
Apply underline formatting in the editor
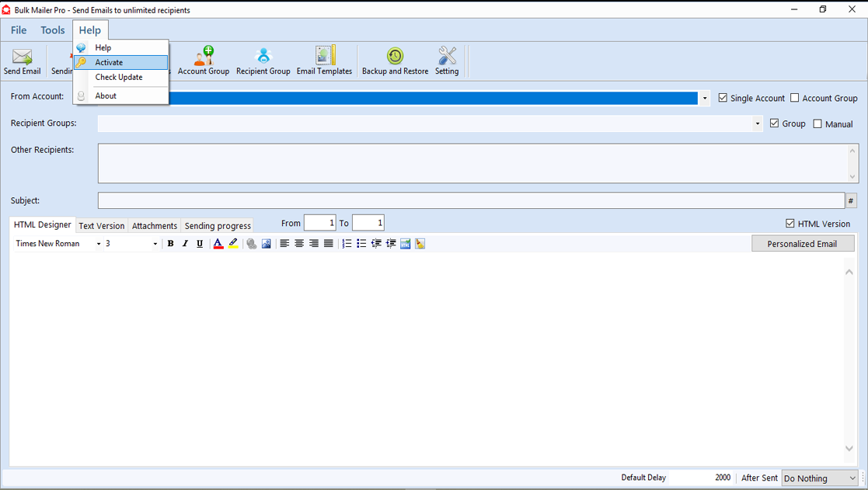pos(200,243)
